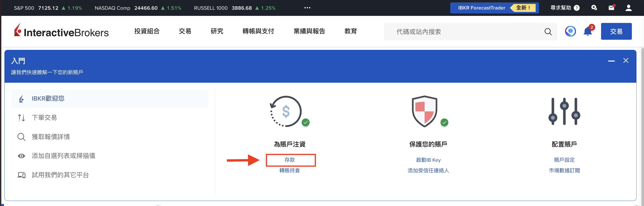Screen dimensions: 644x206
Task: Click the Interactive Brokers logo
Action: 61,31
